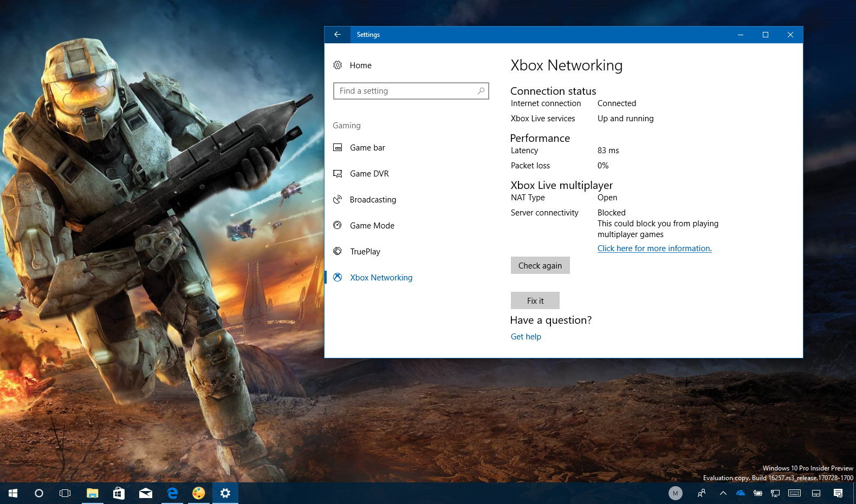This screenshot has height=504, width=856.
Task: Select the Settings gear on the taskbar
Action: pyautogui.click(x=225, y=493)
